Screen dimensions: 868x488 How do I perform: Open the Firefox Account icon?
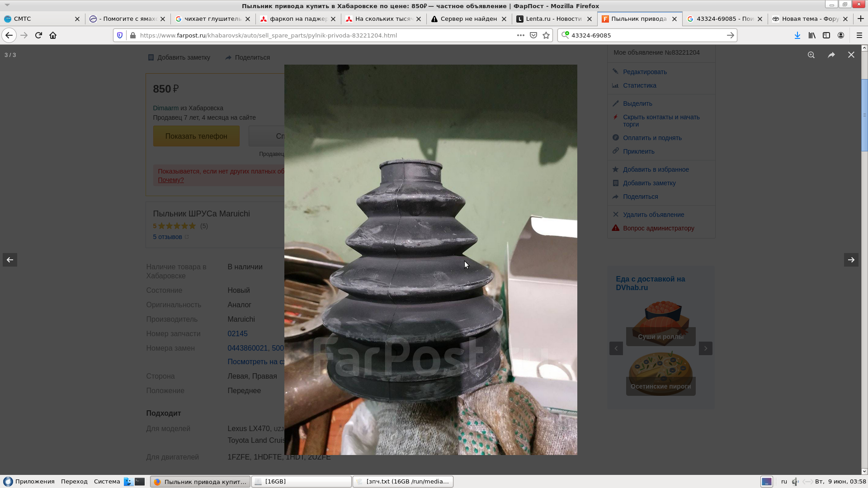pos(841,35)
